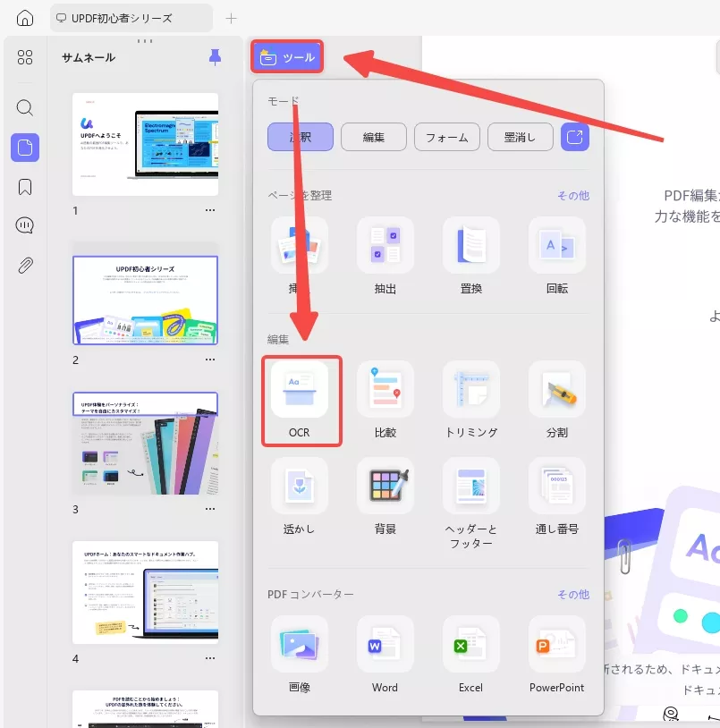Add a new tab with plus icon
Viewport: 720px width, 728px height.
coord(231,19)
